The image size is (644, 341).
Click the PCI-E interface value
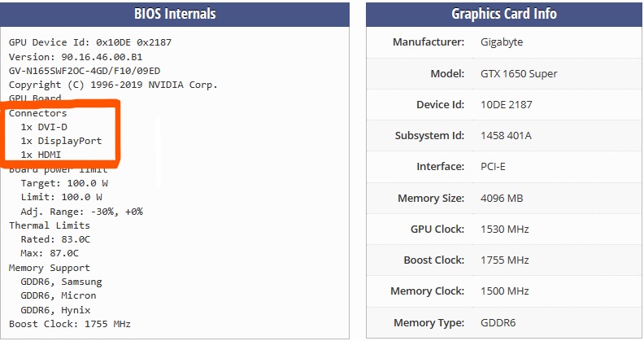pyautogui.click(x=494, y=167)
